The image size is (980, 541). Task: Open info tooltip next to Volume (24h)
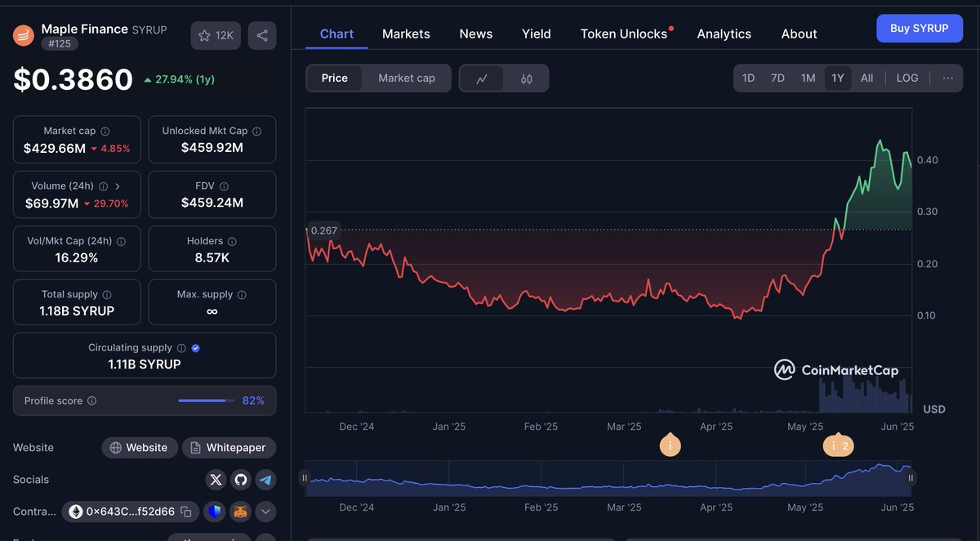click(x=103, y=186)
